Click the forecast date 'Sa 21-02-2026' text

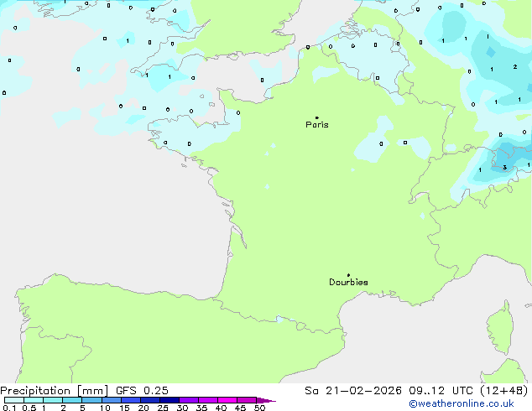point(353,391)
